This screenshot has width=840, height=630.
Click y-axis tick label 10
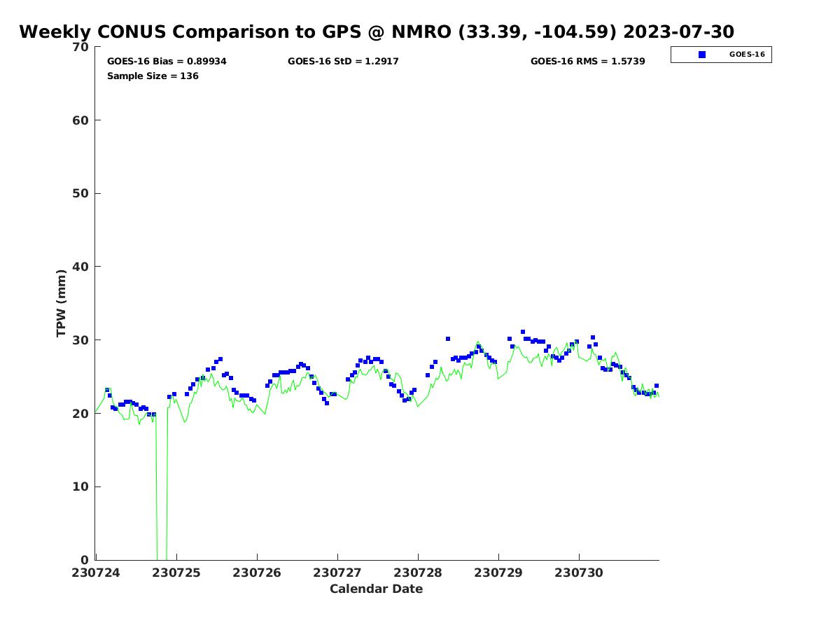click(x=81, y=487)
